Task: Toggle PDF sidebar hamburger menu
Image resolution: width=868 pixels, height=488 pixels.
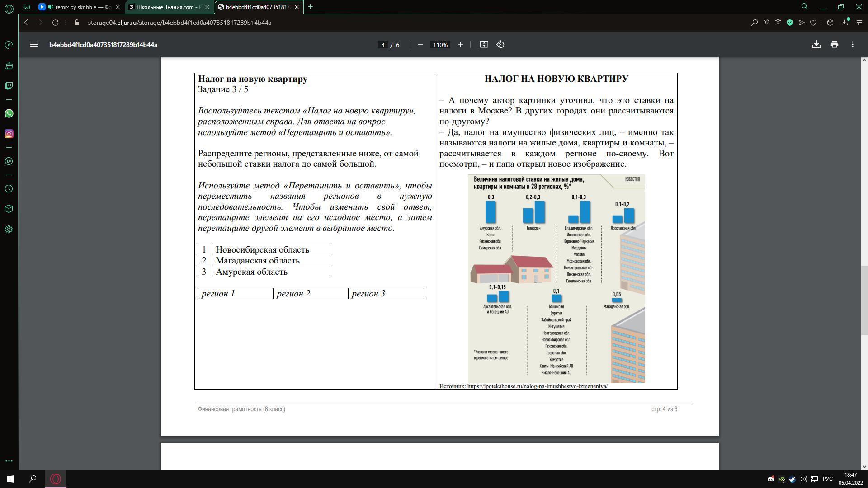Action: [34, 44]
